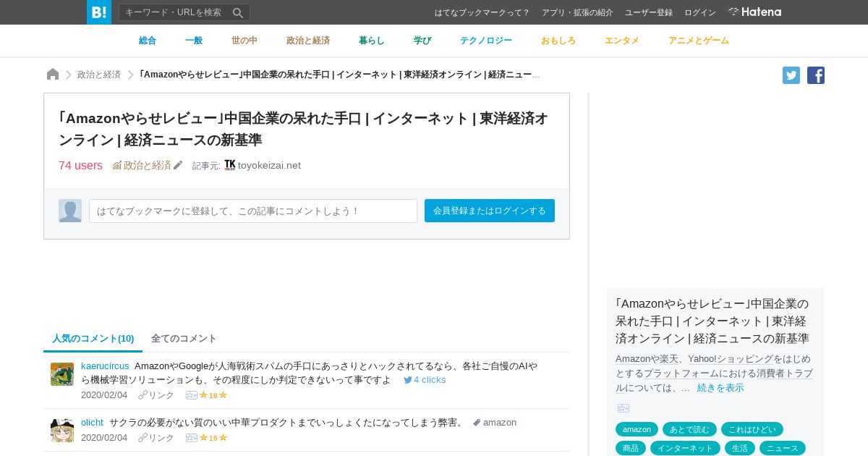Click 2020/02/04 date on kaerucircus comment
This screenshot has width=868, height=456.
click(104, 395)
